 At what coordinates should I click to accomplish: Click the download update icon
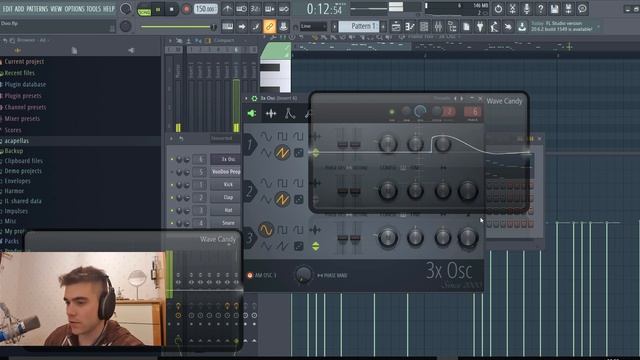click(x=522, y=27)
